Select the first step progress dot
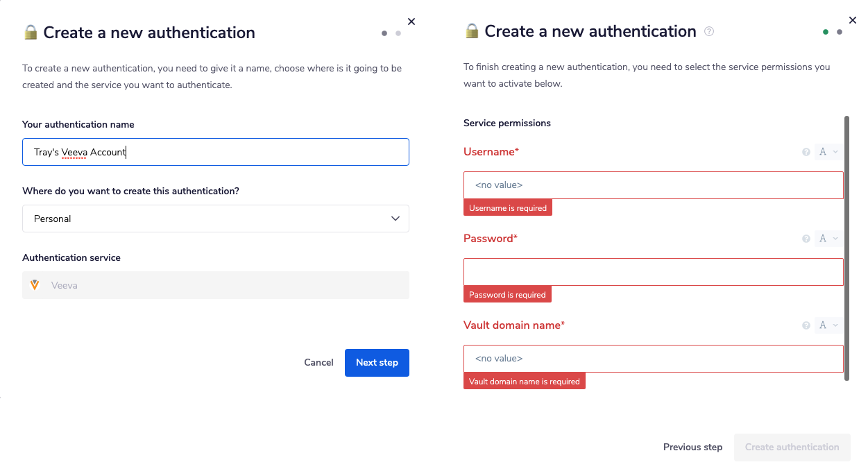This screenshot has width=868, height=469. coord(384,33)
